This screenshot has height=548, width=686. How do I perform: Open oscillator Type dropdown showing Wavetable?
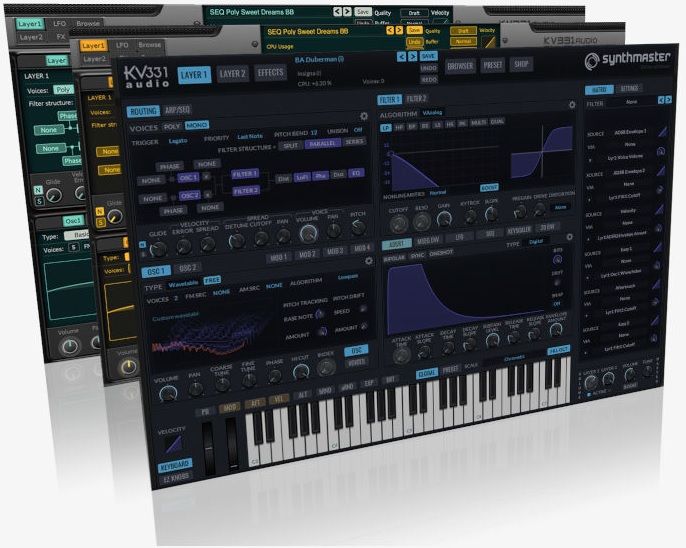tap(183, 284)
